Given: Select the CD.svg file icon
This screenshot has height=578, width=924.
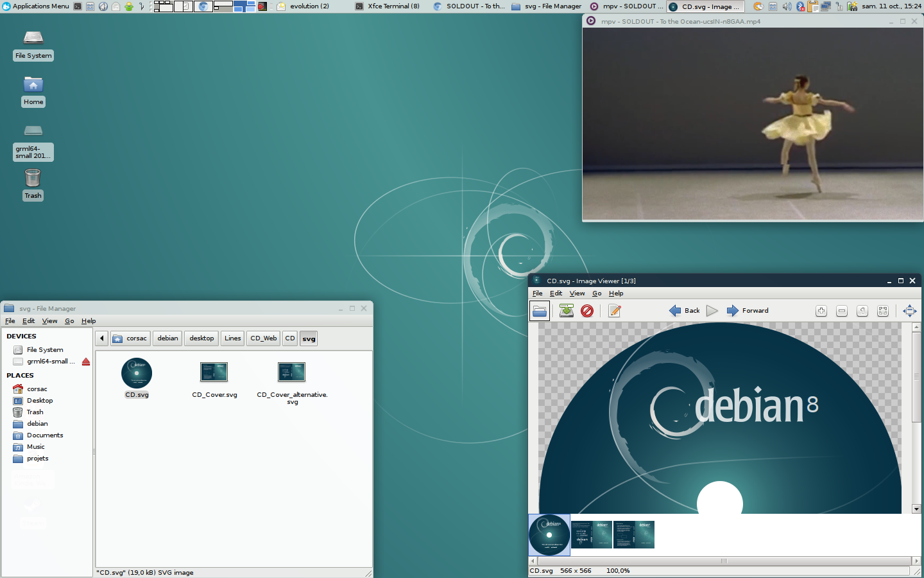Looking at the screenshot, I should pyautogui.click(x=137, y=373).
